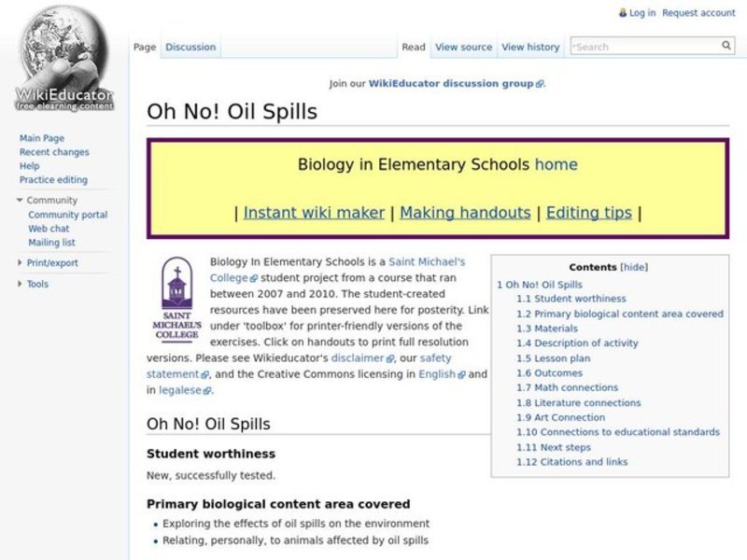Screen dimensions: 747x560
Task: Open Recent changes from the sidebar
Action: pos(54,151)
